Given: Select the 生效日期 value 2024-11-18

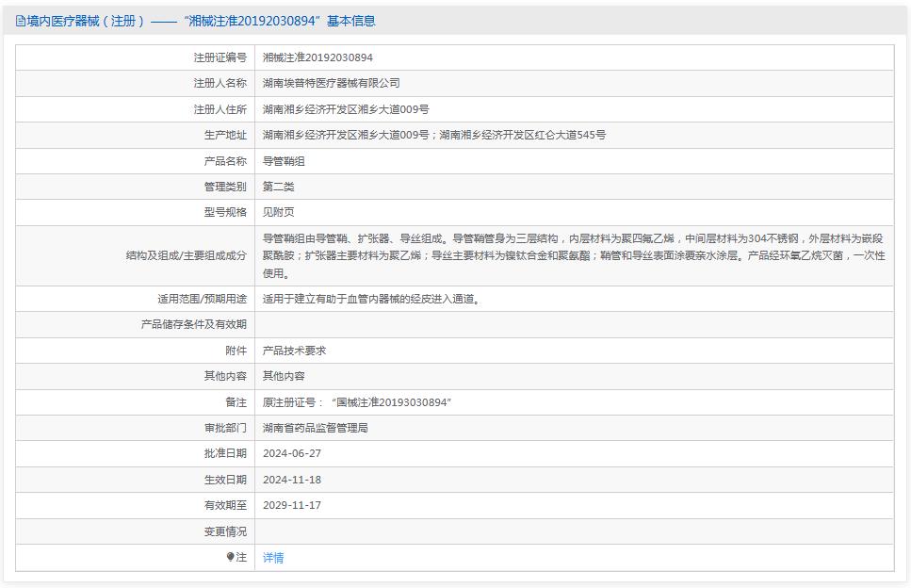Looking at the screenshot, I should click(x=294, y=480).
